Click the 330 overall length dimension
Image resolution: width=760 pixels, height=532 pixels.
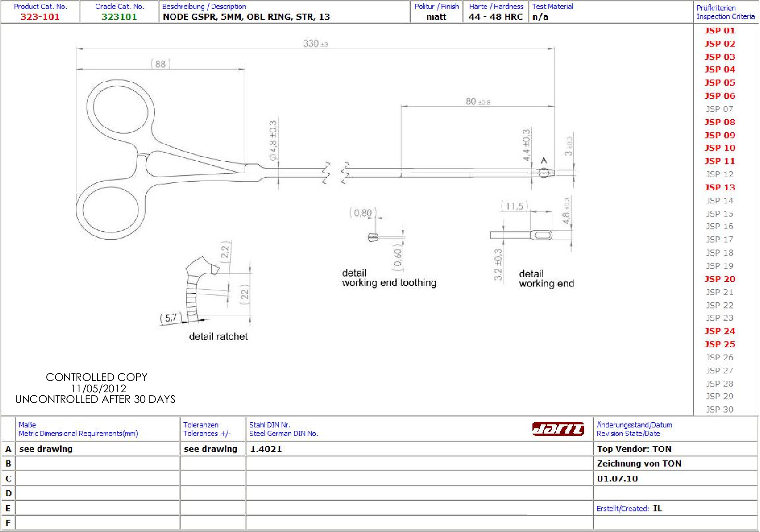click(311, 43)
